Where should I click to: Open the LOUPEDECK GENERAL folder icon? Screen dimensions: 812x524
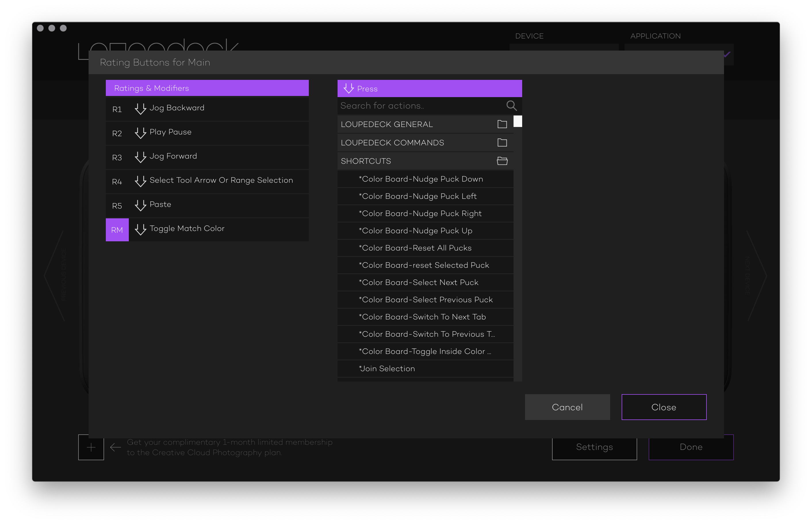[x=502, y=124]
